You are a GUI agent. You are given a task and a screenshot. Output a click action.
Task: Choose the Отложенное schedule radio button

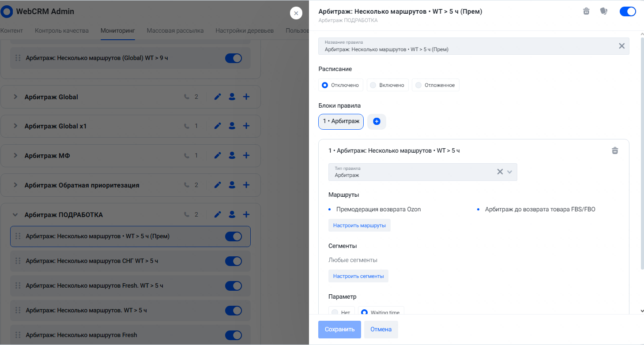418,85
